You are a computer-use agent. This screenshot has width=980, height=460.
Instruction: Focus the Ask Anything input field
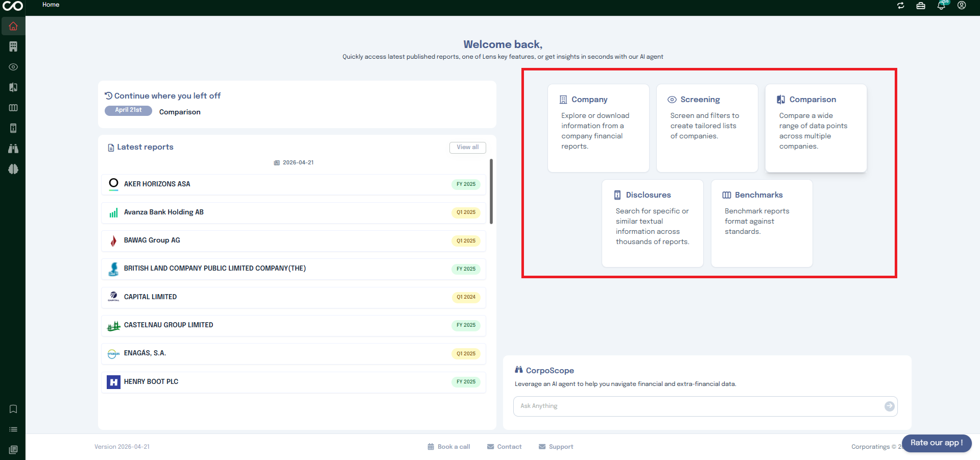[x=705, y=406]
